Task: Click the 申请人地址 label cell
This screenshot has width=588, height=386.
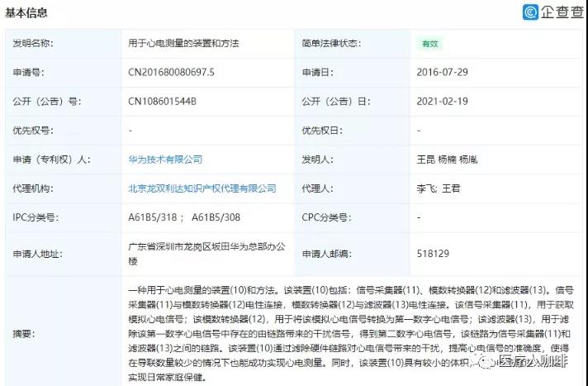Action: tap(63, 254)
